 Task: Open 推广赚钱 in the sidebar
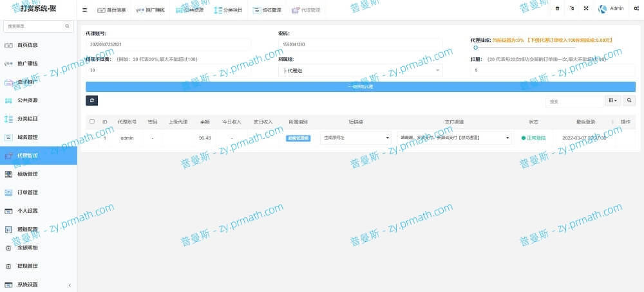pyautogui.click(x=38, y=64)
